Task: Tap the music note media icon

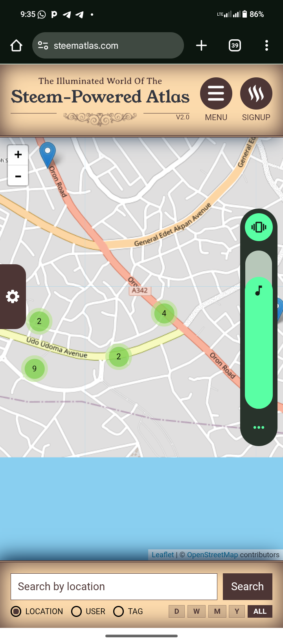Action: 259,291
